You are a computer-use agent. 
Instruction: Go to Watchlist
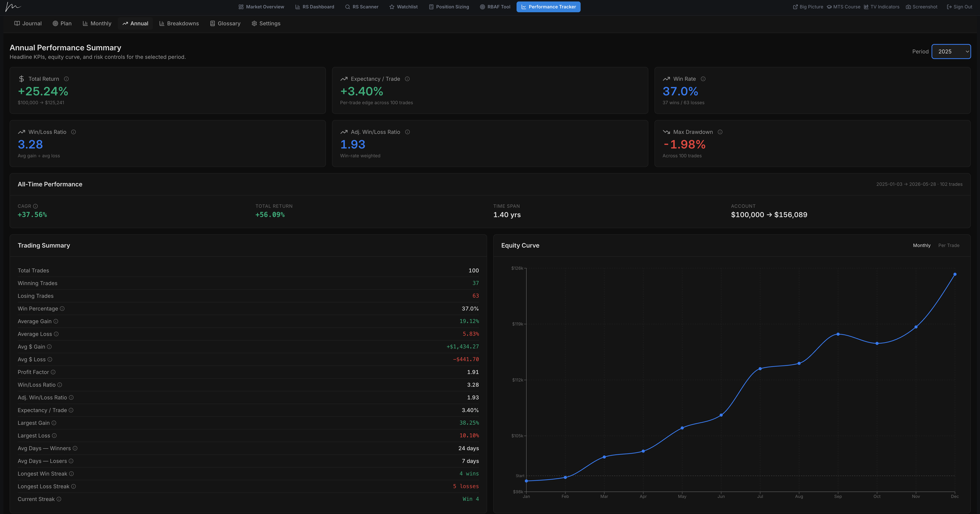coord(403,7)
